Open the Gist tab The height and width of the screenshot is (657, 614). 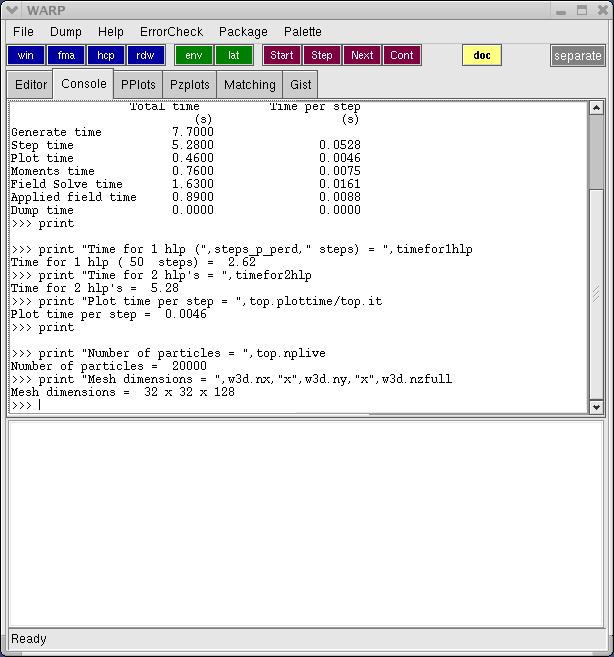click(x=301, y=85)
